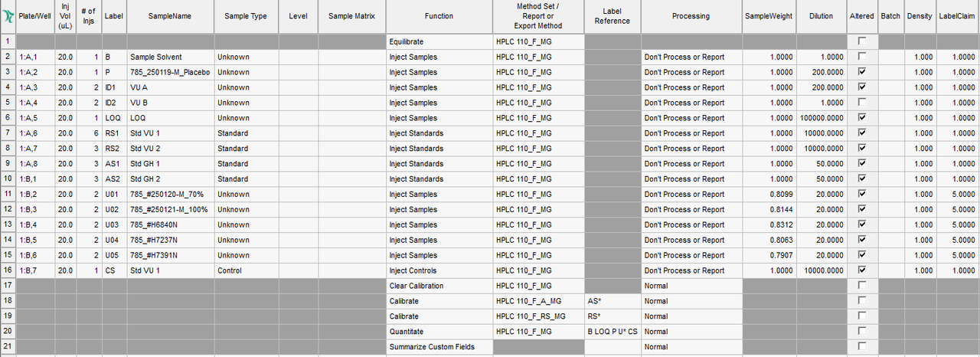980x357 pixels.
Task: Toggle Altered checkbox in Summarize Custom Fields row
Action: coord(863,347)
